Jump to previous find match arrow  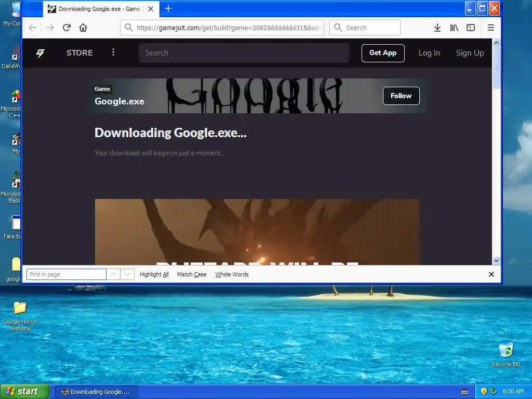tap(113, 274)
